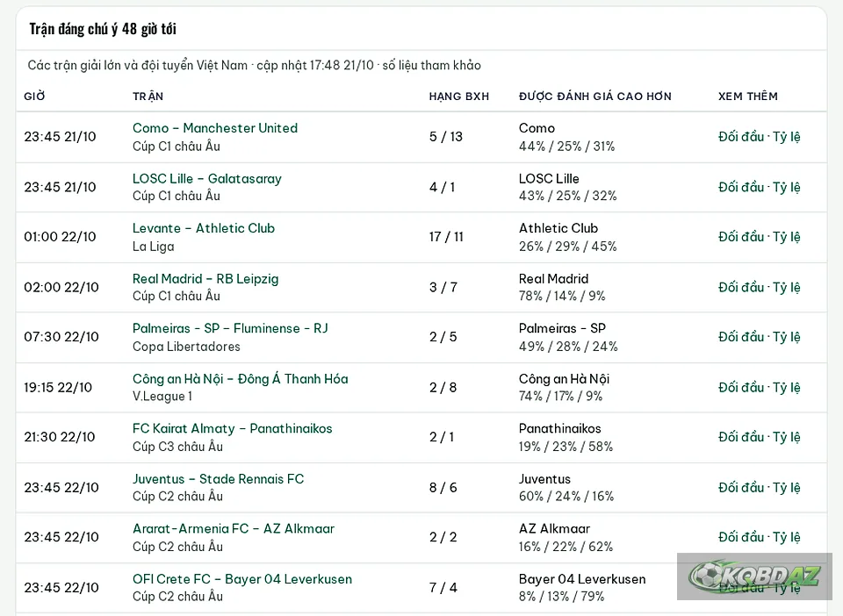The image size is (843, 616).
Task: Click "Tỷ lệ" in the Palmeiras row
Action: click(x=787, y=337)
